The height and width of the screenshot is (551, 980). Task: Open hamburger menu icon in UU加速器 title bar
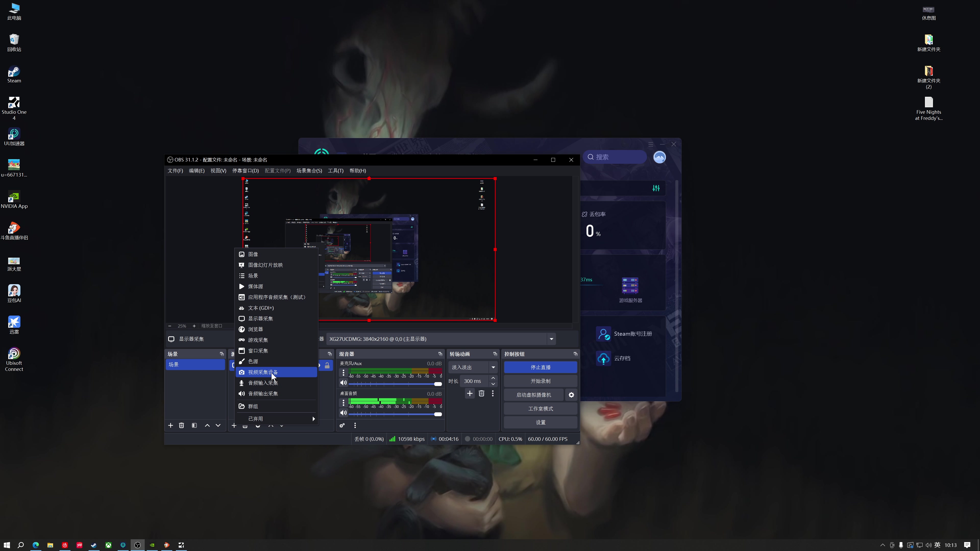[651, 144]
